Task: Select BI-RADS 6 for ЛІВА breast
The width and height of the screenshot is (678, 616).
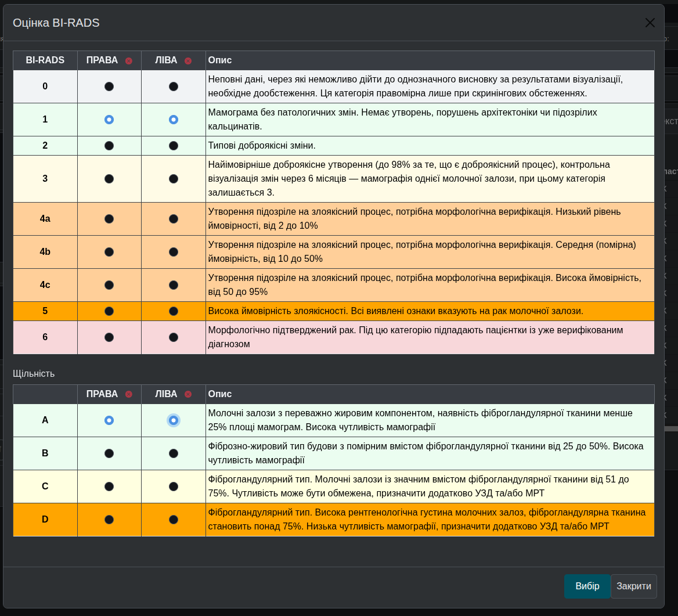Action: coord(174,337)
